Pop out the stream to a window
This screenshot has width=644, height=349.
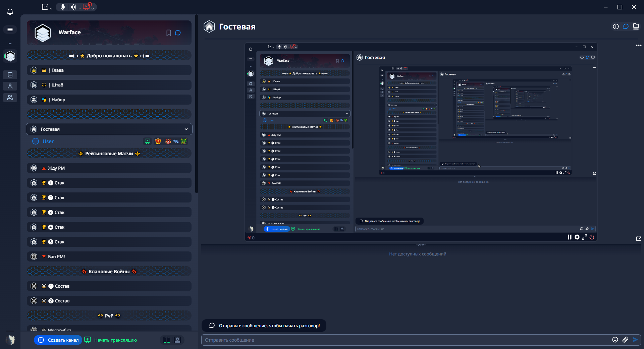tap(639, 239)
